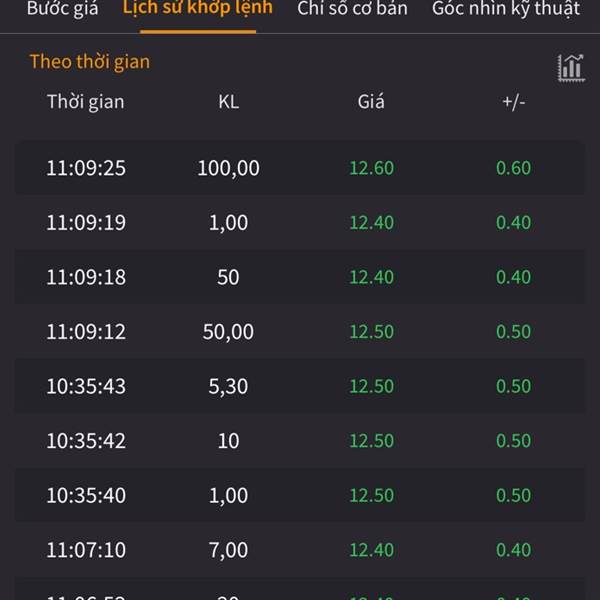Viewport: 600px width, 600px height.
Task: Tap the Giá column header
Action: 371,102
